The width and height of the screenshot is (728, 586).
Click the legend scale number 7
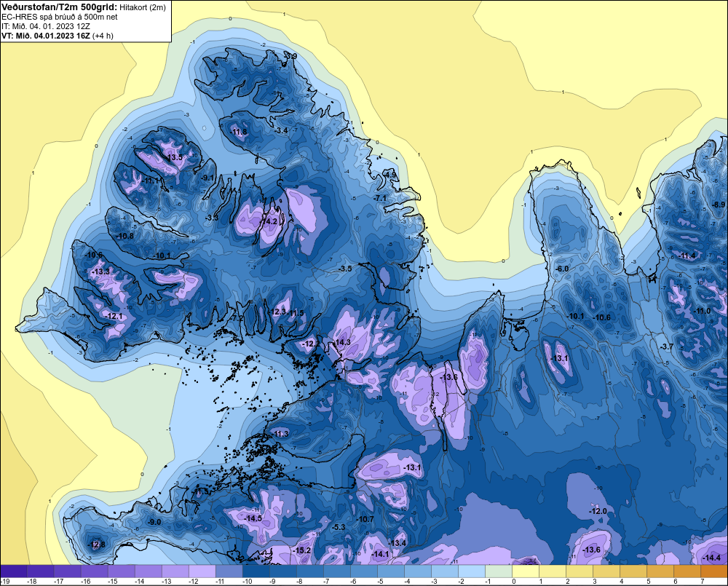(703, 582)
